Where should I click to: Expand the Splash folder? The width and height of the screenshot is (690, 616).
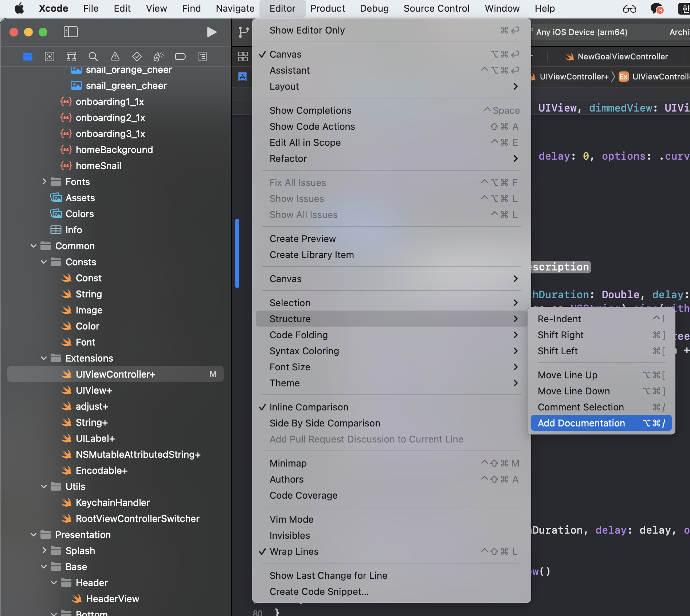44,550
